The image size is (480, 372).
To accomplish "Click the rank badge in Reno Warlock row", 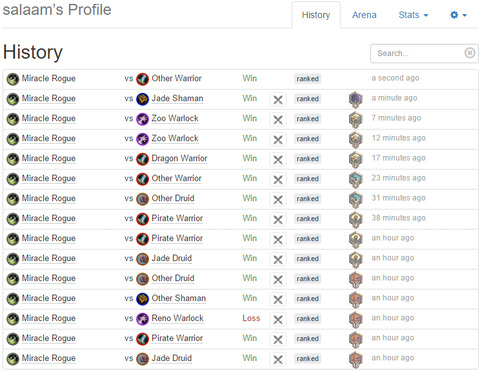I will (355, 319).
